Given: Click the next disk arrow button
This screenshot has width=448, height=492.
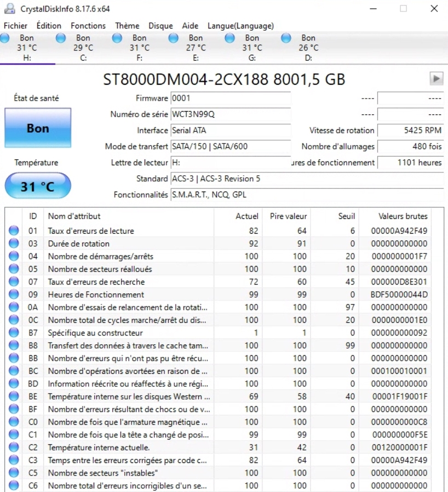Looking at the screenshot, I should tap(436, 79).
